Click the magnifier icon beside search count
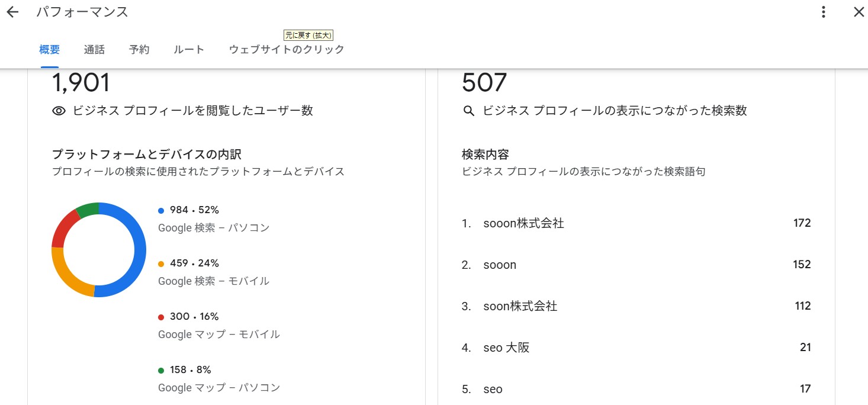This screenshot has height=405, width=868. (x=468, y=111)
